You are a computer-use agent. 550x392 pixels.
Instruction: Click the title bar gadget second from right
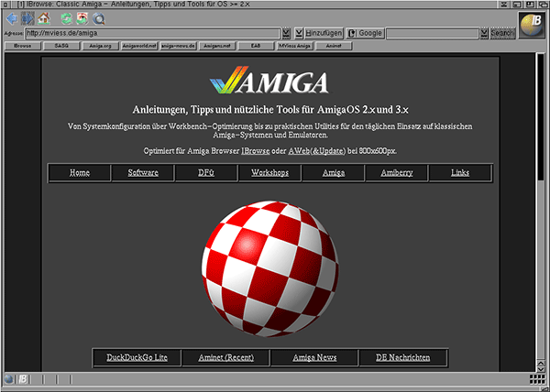pos(531,5)
